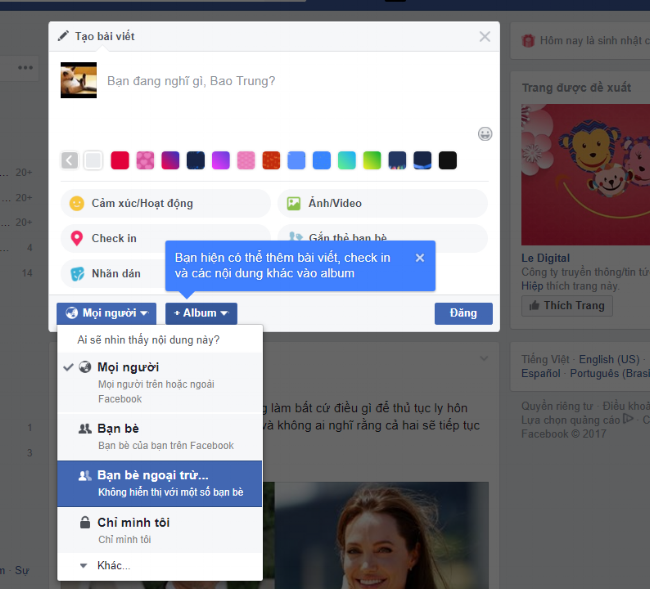Click the friends icon next to Bạn bè

[x=85, y=429]
